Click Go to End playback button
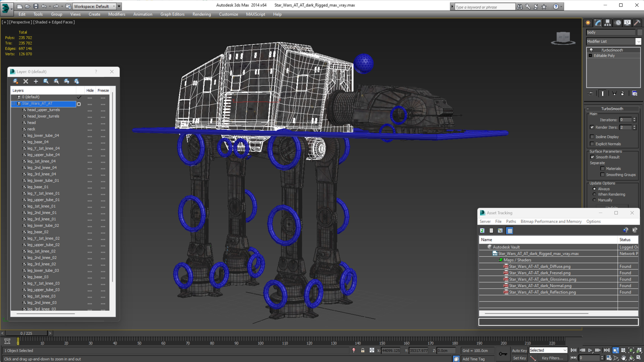This screenshot has height=362, width=644. [x=607, y=350]
